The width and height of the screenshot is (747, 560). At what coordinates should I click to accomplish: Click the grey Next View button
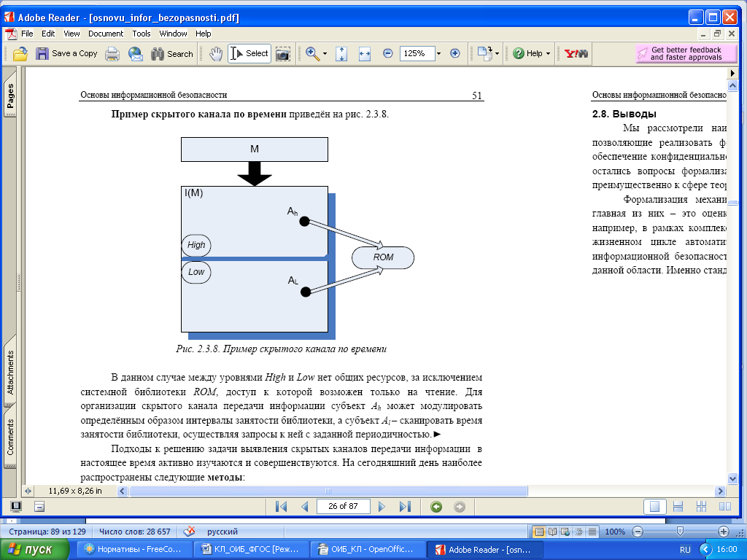click(460, 507)
